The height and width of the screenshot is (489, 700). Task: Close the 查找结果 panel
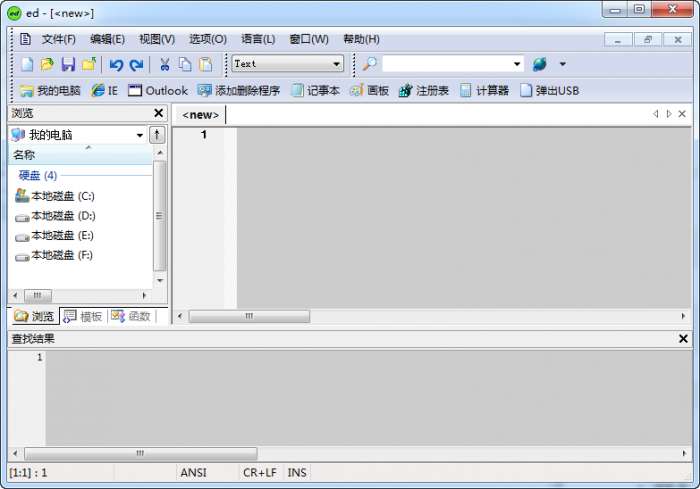click(x=683, y=339)
